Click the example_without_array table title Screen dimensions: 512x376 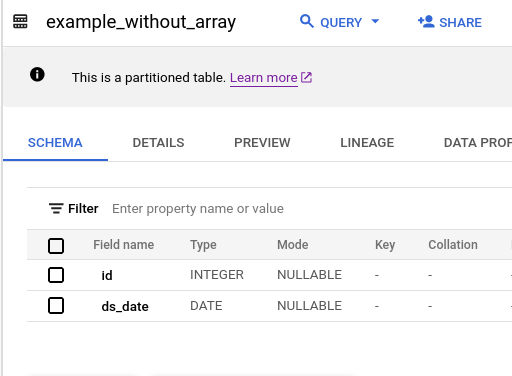coord(141,22)
